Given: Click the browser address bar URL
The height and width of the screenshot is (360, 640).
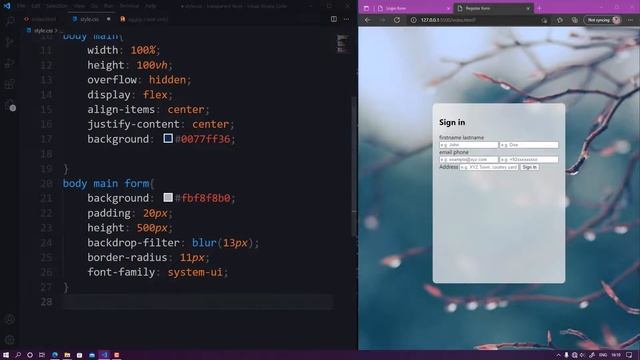Looking at the screenshot, I should (448, 20).
